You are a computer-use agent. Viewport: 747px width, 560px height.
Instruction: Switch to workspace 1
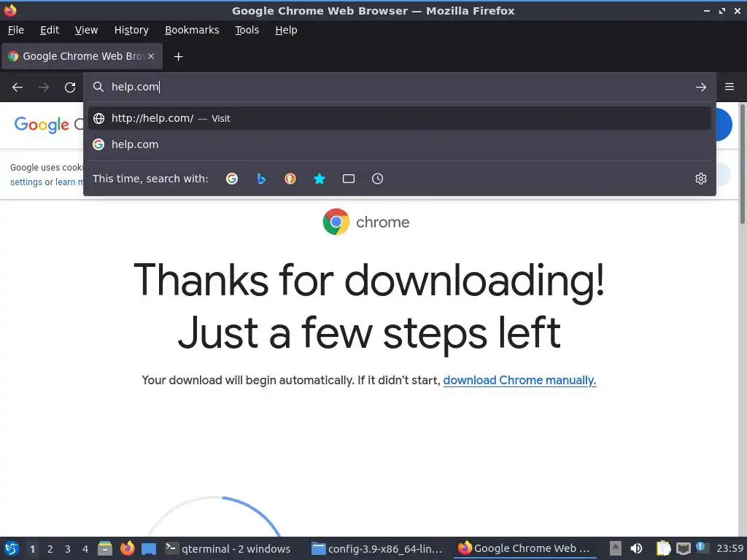click(x=32, y=549)
